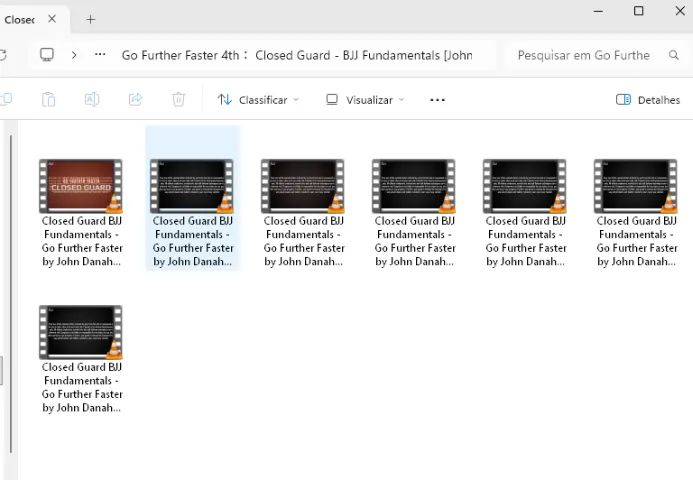Open the toolbar's three-dot more options menu
This screenshot has height=480, width=693.
coord(437,100)
